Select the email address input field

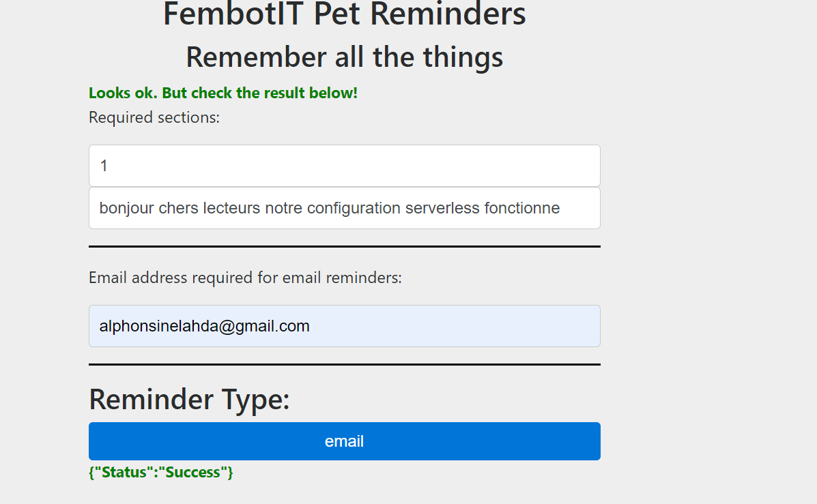pyautogui.click(x=344, y=326)
